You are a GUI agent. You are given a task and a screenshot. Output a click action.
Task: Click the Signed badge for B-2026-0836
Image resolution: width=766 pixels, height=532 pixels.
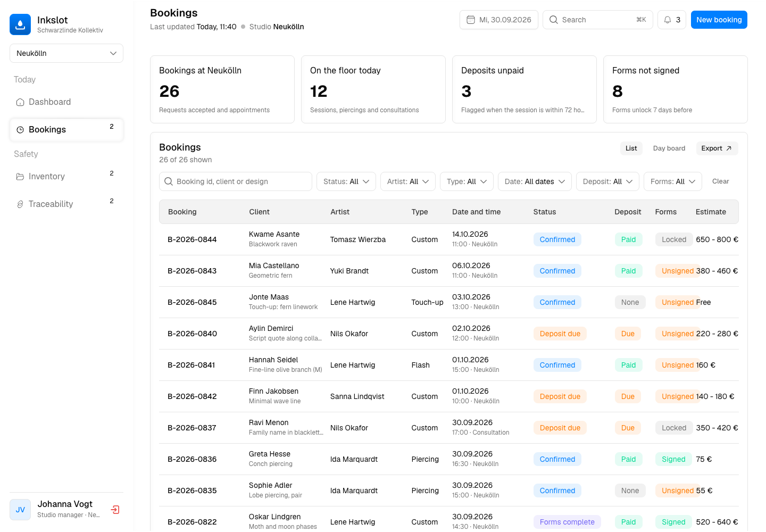[x=673, y=459]
